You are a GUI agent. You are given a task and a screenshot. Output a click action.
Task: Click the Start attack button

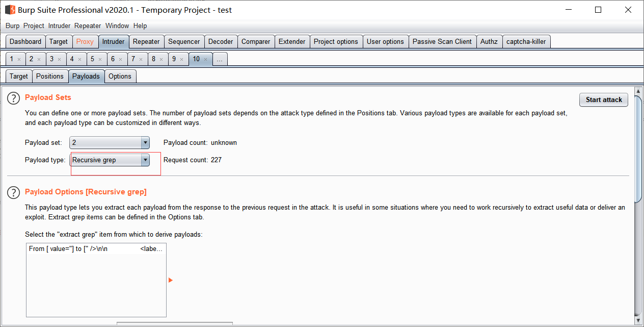pyautogui.click(x=604, y=99)
